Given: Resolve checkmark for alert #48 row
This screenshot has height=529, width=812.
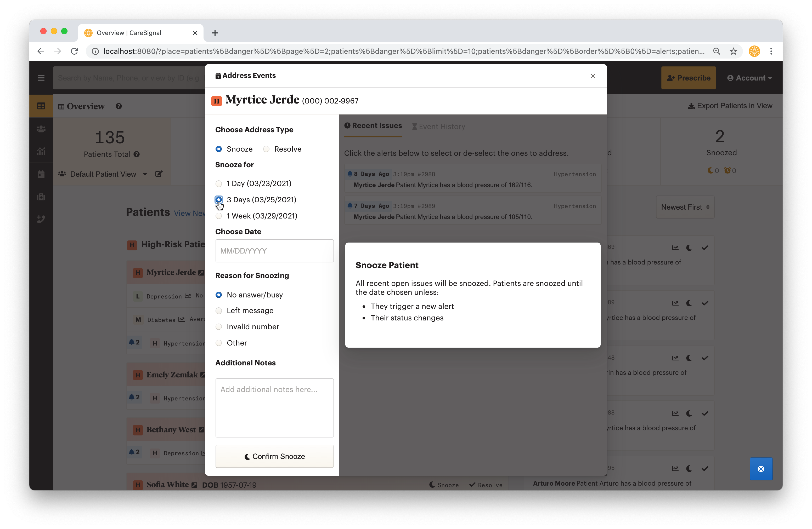Looking at the screenshot, I should tap(705, 358).
